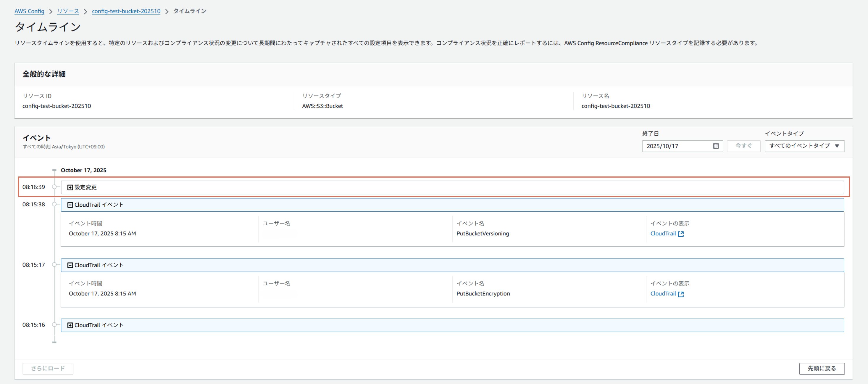Click the さらにロード button

[48, 369]
